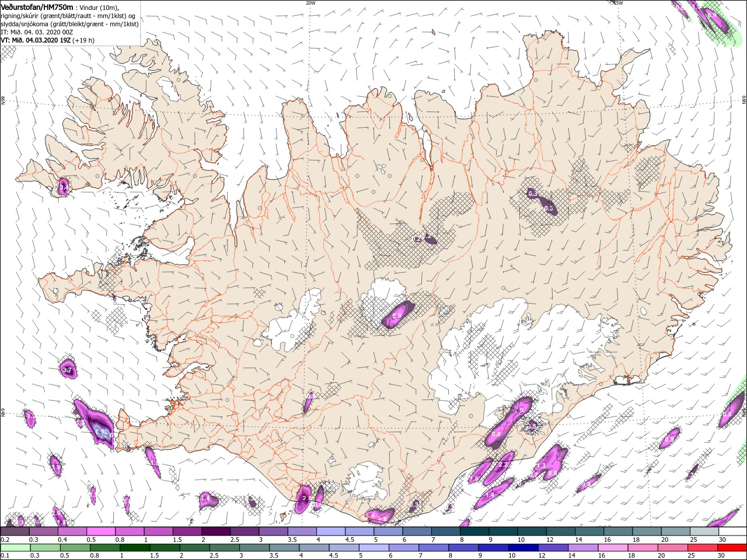Screen dimensions: 747x560
Task: Pick the darkest purple swatch at 2 in snow scale
Action: [x=215, y=532]
